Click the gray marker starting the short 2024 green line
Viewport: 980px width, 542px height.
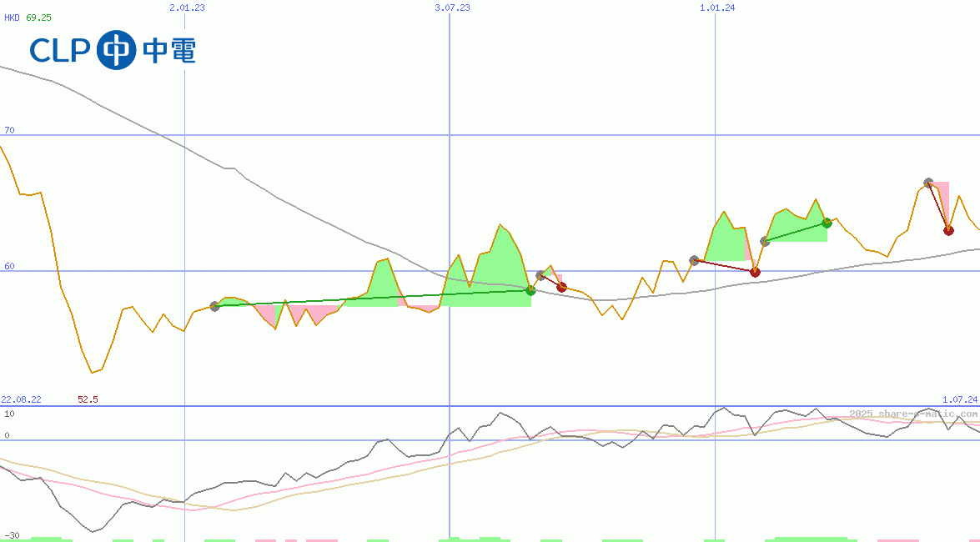(x=765, y=242)
